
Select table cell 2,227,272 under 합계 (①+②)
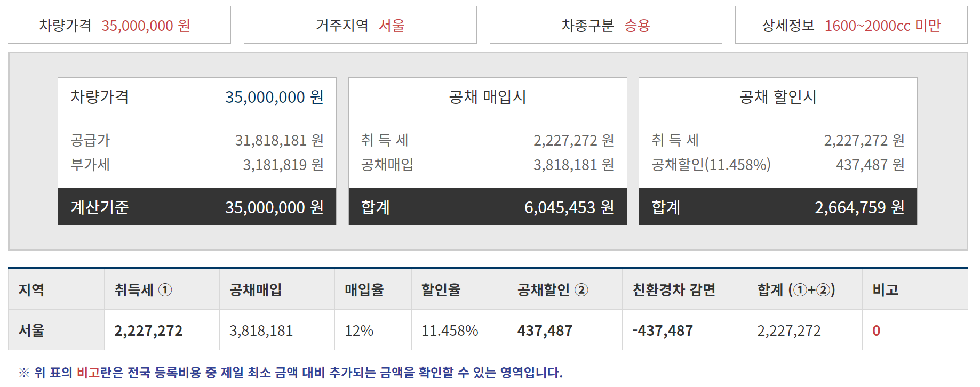click(804, 330)
